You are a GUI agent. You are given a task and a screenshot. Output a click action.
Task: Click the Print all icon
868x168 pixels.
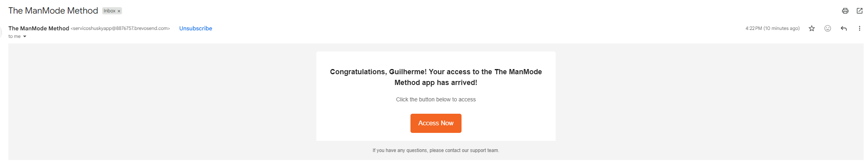pyautogui.click(x=845, y=11)
